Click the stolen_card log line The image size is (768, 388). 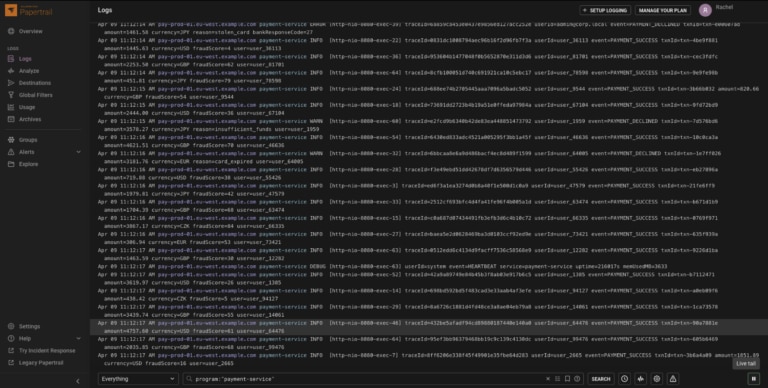click(x=429, y=28)
